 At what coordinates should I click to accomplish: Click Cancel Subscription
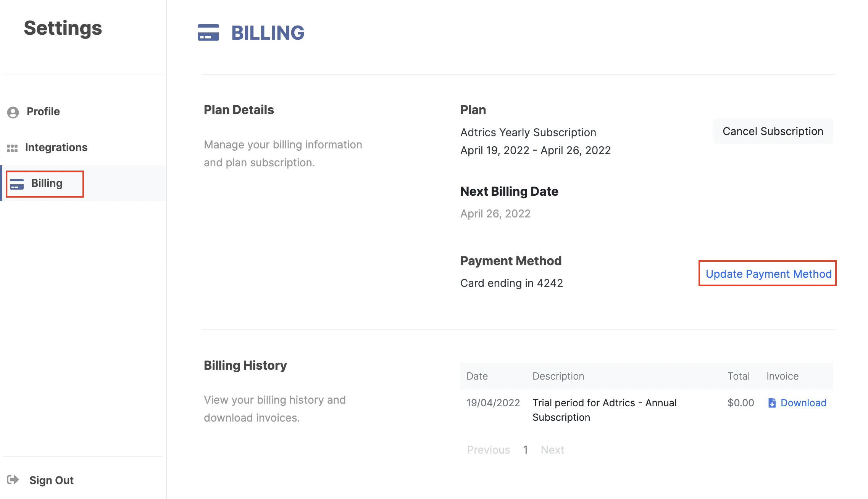point(773,131)
